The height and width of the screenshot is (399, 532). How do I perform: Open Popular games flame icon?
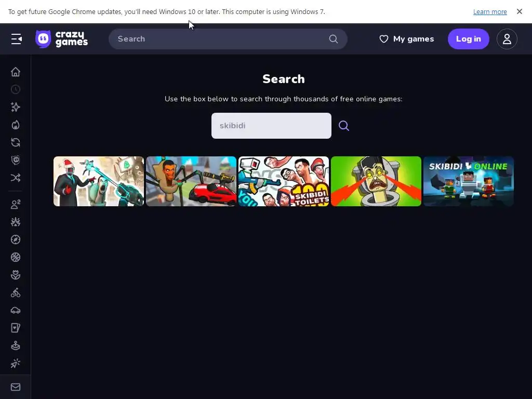click(x=16, y=125)
